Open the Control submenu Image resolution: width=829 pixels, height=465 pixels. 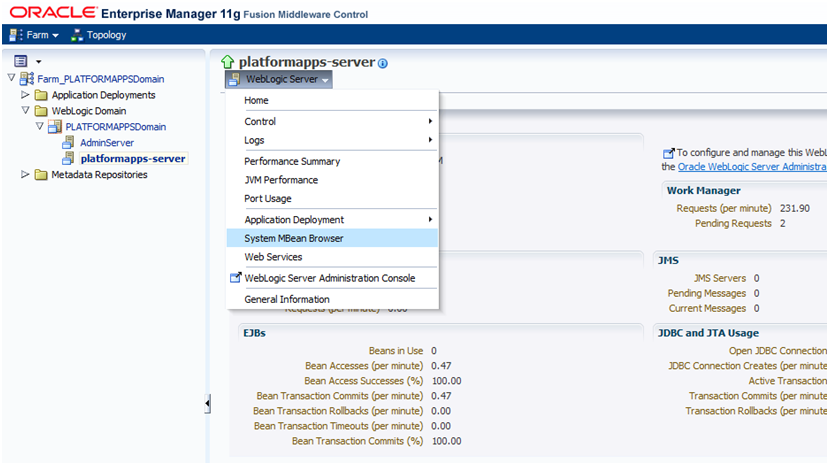[332, 122]
